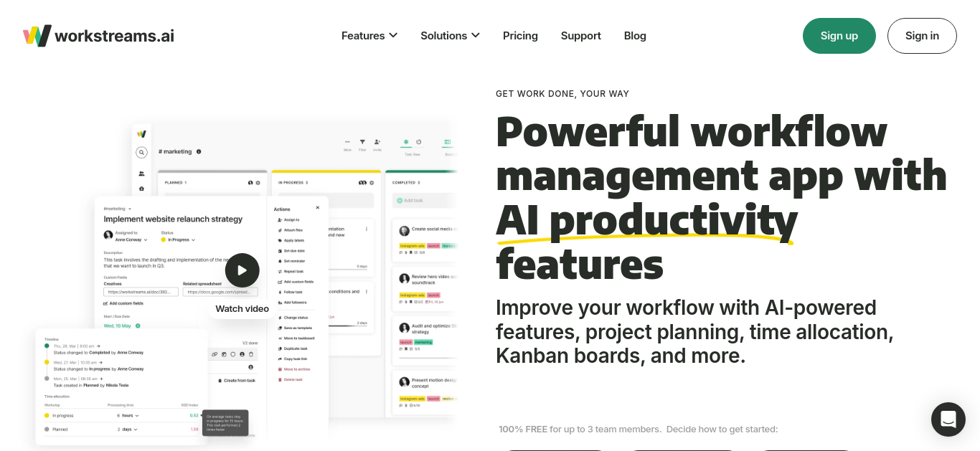This screenshot has width=980, height=451.
Task: Click the timer icon beside Task View
Action: 419,142
